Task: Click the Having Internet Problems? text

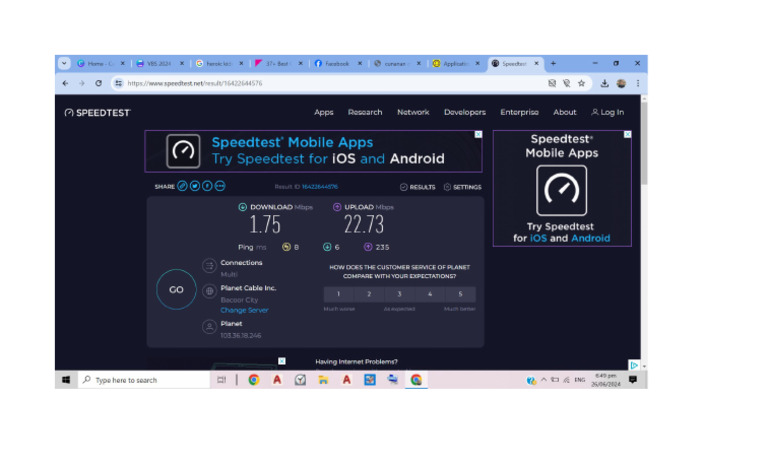Action: pyautogui.click(x=357, y=362)
